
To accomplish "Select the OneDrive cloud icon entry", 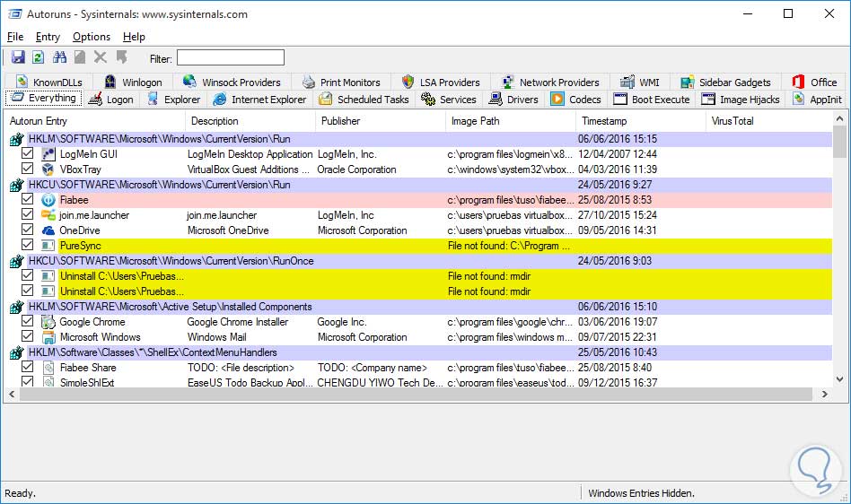I will point(48,230).
